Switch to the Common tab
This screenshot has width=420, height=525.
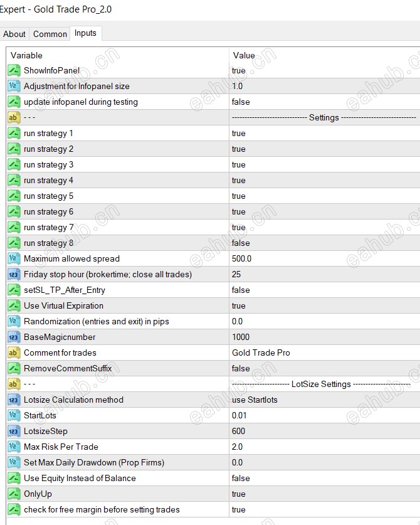pos(50,34)
